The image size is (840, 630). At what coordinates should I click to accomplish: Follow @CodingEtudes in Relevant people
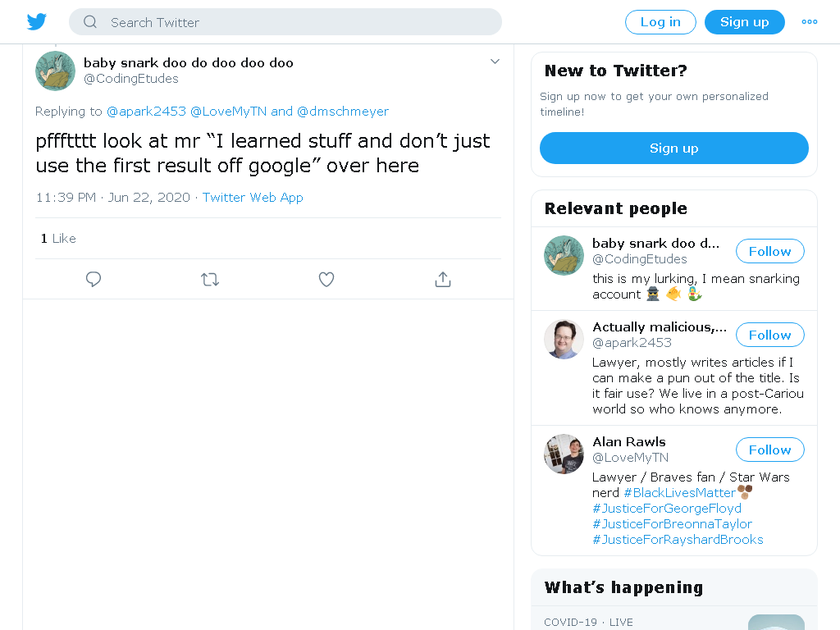pos(769,251)
